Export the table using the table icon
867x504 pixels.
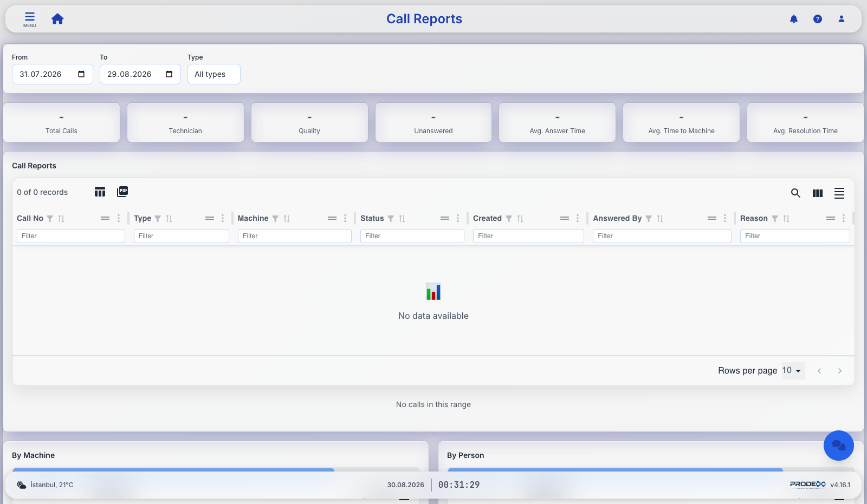(x=100, y=192)
